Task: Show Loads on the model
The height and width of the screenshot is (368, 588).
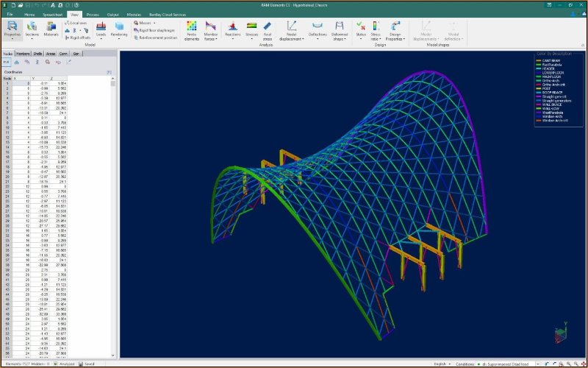Action: coord(101,27)
